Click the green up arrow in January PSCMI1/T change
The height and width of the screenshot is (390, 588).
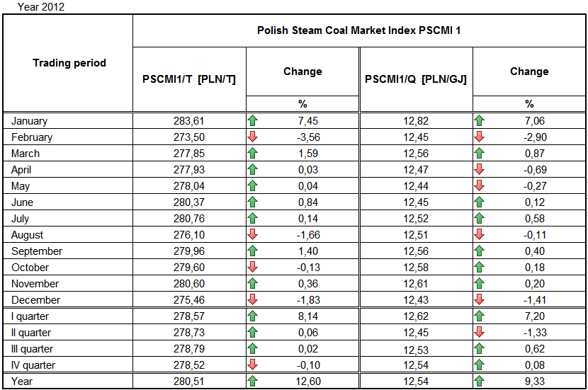(253, 121)
